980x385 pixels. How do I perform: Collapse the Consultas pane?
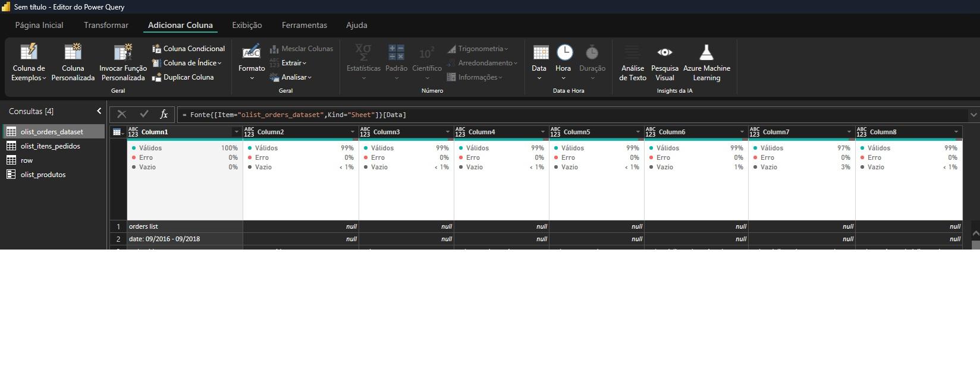99,111
